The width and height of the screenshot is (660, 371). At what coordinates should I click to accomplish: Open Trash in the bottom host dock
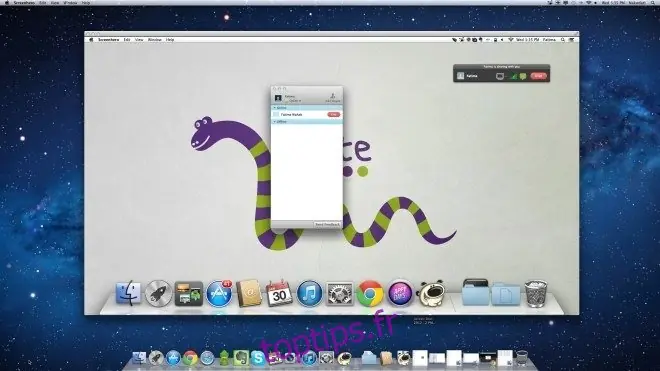(x=522, y=358)
